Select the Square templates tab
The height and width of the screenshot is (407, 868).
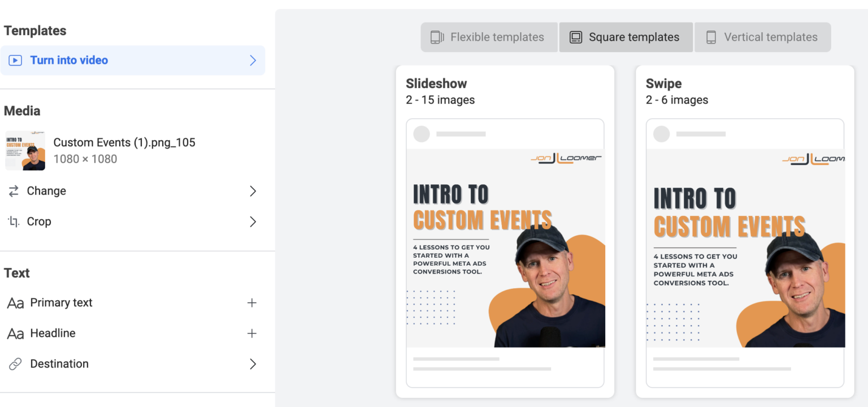[626, 37]
